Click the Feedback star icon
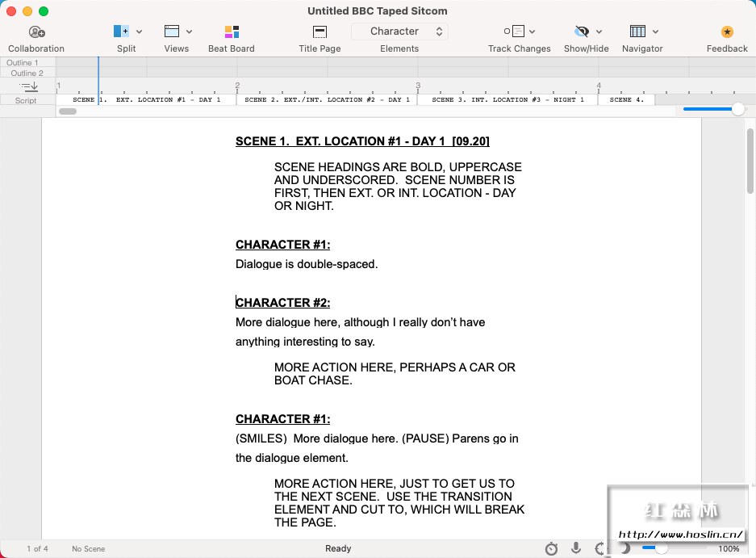This screenshot has height=558, width=756. (x=727, y=31)
